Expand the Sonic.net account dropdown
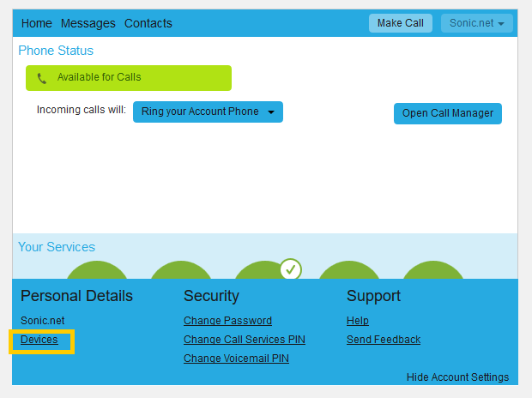The image size is (532, 398). tap(477, 23)
